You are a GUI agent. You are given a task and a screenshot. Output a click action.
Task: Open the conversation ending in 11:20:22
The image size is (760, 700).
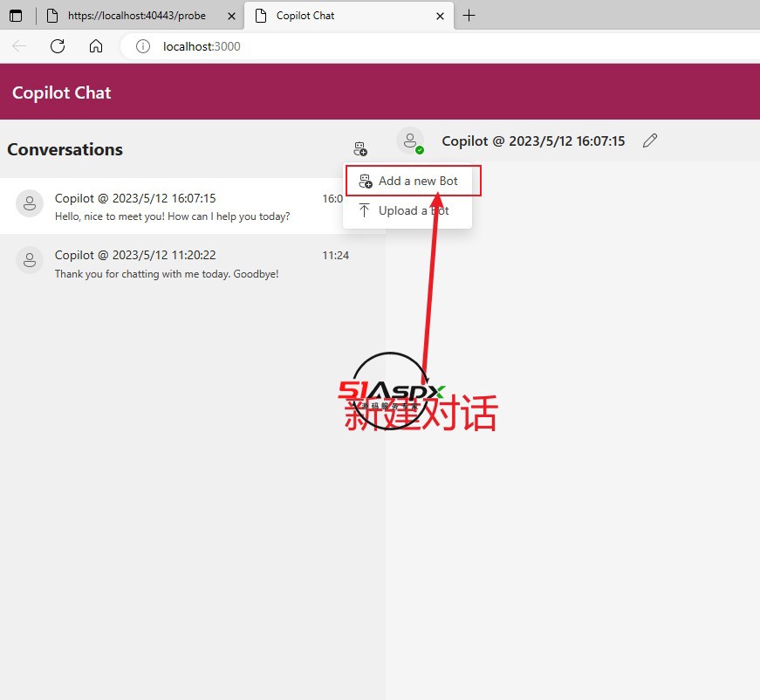click(x=193, y=264)
